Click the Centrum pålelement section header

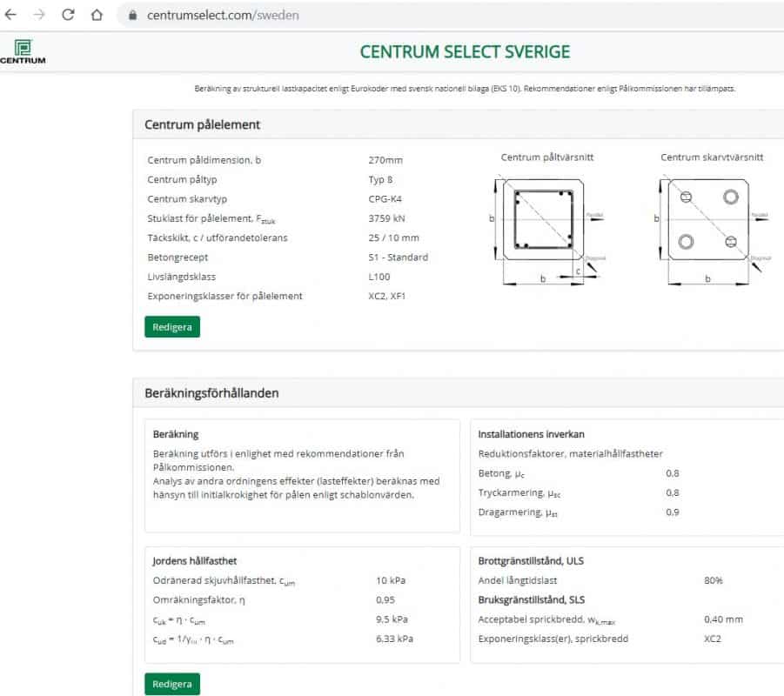pos(203,124)
